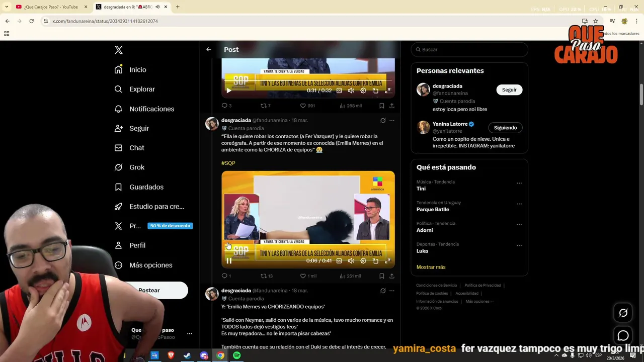This screenshot has width=644, height=362.
Task: Mute the 0:06 video volume
Action: click(351, 261)
